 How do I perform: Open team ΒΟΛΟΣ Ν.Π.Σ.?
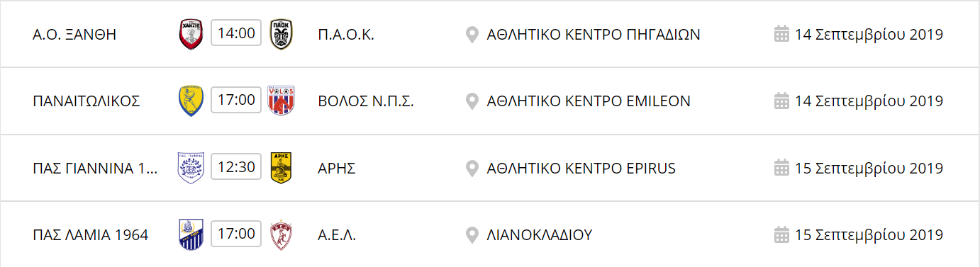click(366, 101)
